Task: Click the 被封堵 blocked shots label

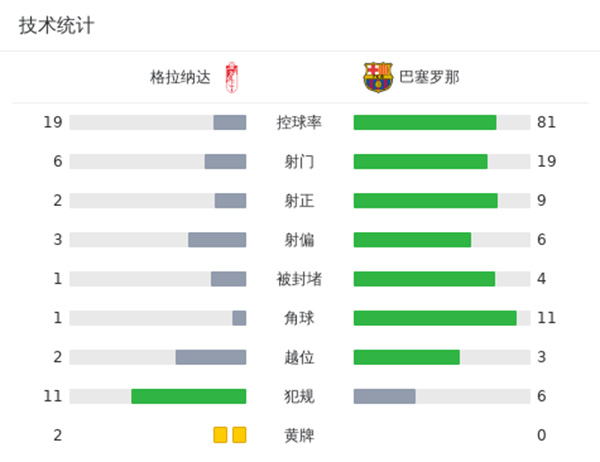Action: click(x=299, y=279)
